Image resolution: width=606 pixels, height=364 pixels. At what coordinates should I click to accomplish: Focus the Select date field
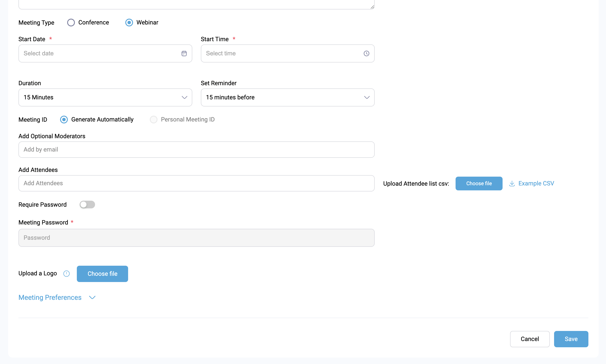[x=105, y=53]
